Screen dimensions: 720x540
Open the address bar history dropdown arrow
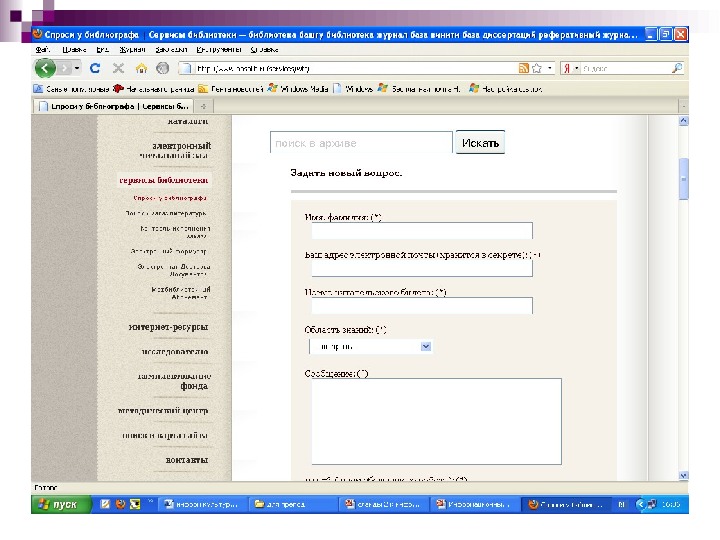point(550,68)
